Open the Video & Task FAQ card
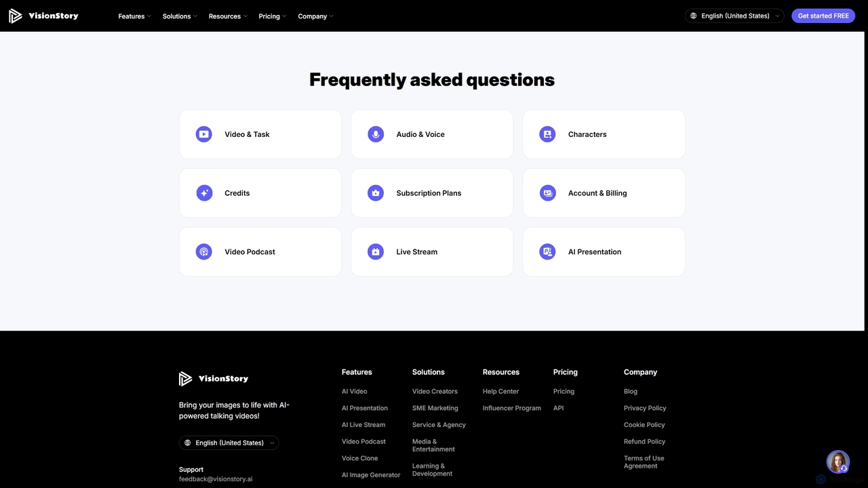This screenshot has height=488, width=868. (260, 134)
